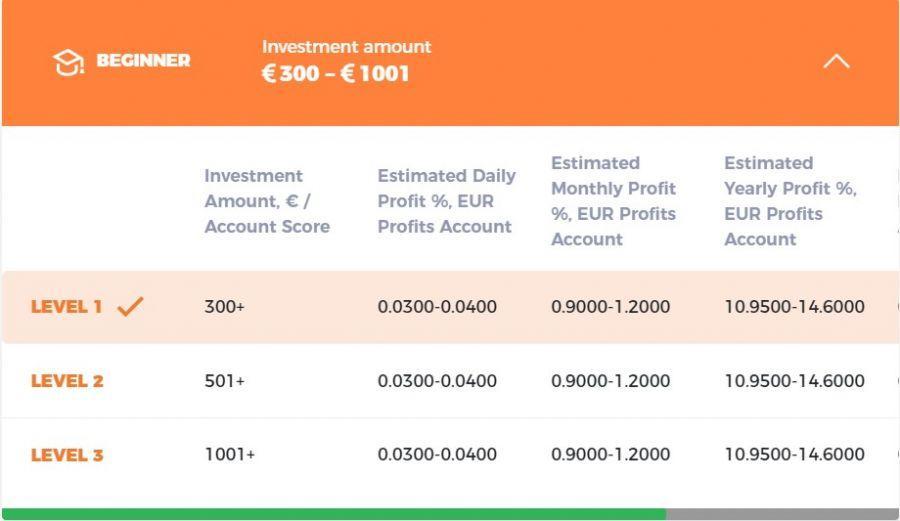Select the LEVEL 3 row label
The image size is (900, 521).
[67, 455]
